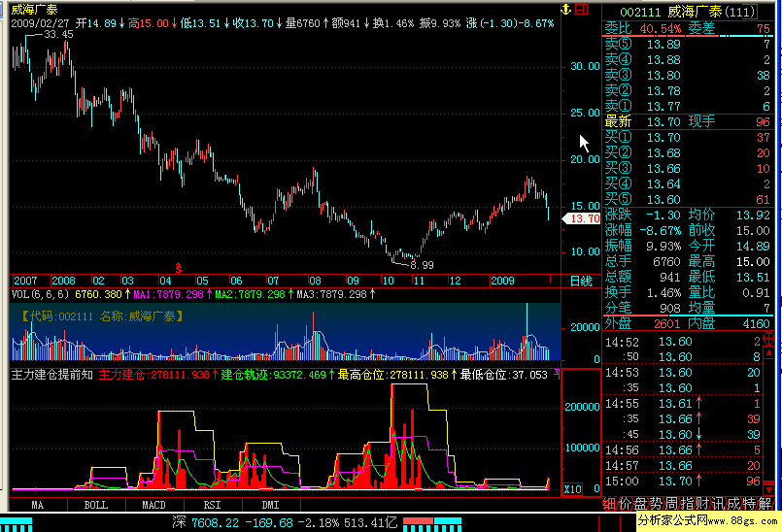Click the 卖③ 13.80 ask row
This screenshot has height=532, width=782.
click(688, 76)
